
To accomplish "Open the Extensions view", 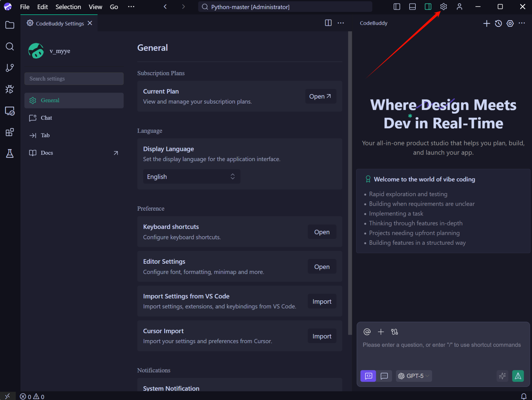I will tap(10, 132).
